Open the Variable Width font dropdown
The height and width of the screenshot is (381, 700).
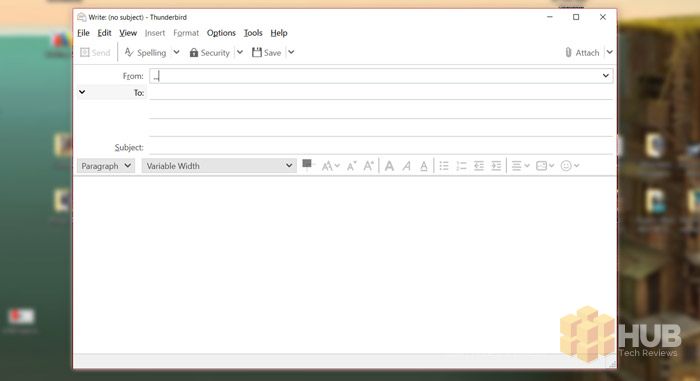[x=219, y=166]
